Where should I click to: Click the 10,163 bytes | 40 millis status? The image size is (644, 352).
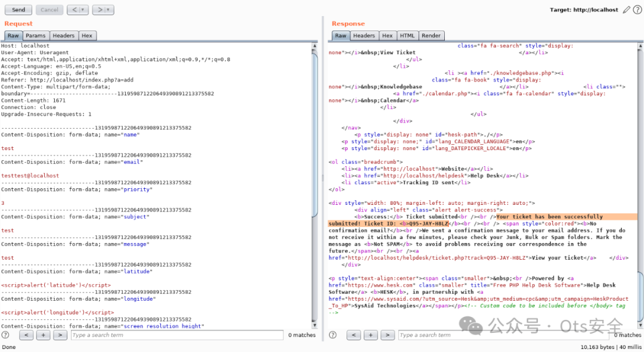[x=611, y=347]
